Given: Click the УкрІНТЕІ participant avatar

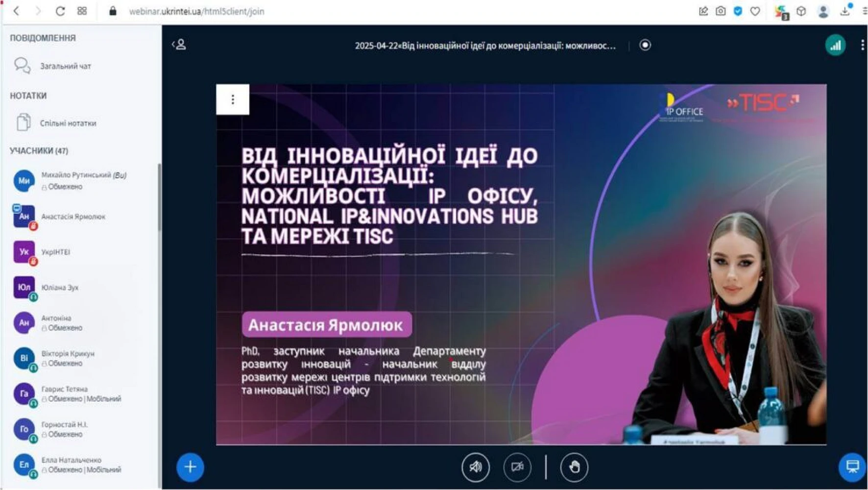Looking at the screenshot, I should [x=24, y=252].
